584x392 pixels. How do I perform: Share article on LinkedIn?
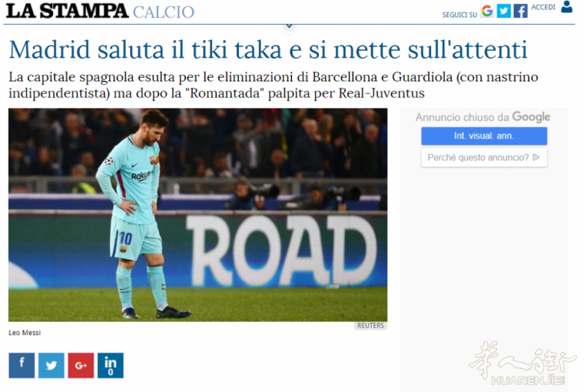110,365
